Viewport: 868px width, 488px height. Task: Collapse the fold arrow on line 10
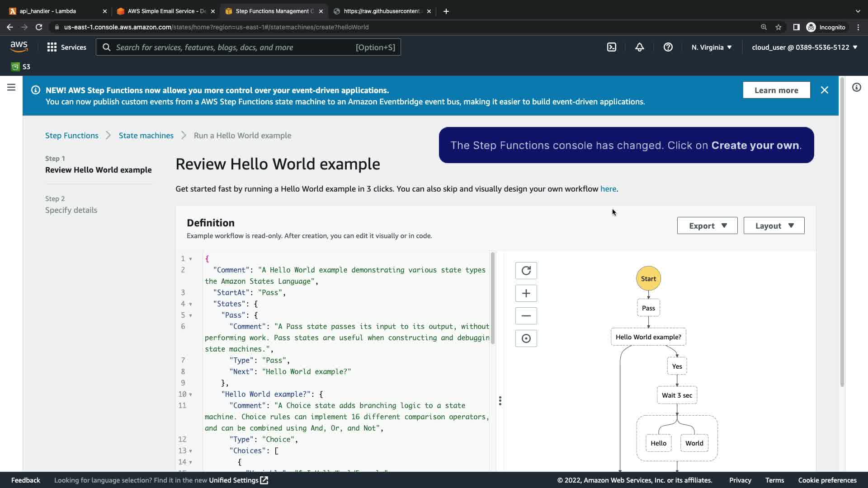190,394
